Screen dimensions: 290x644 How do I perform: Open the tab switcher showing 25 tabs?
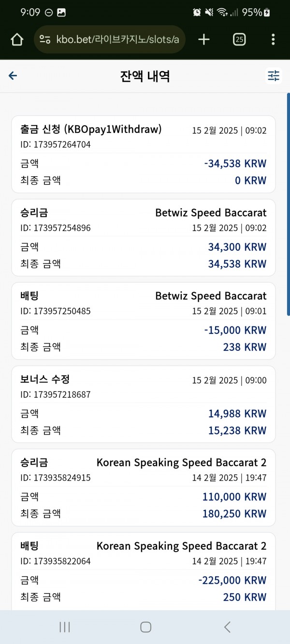[x=239, y=40]
